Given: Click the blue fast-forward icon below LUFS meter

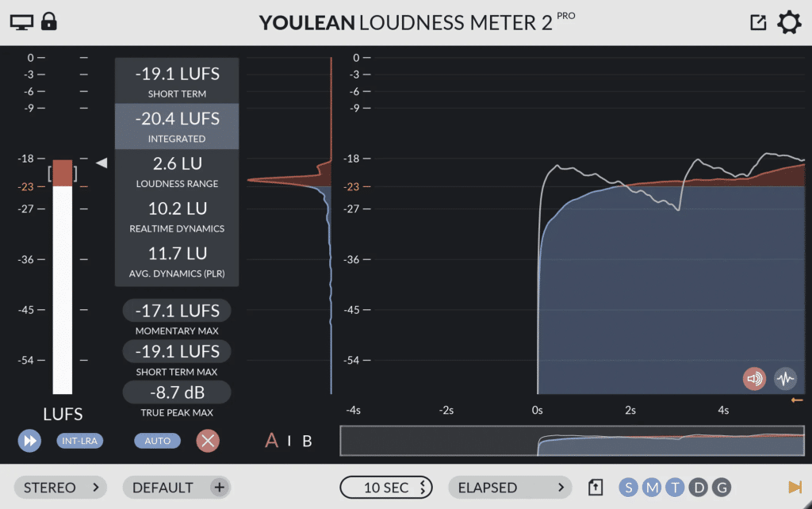Looking at the screenshot, I should (x=29, y=441).
